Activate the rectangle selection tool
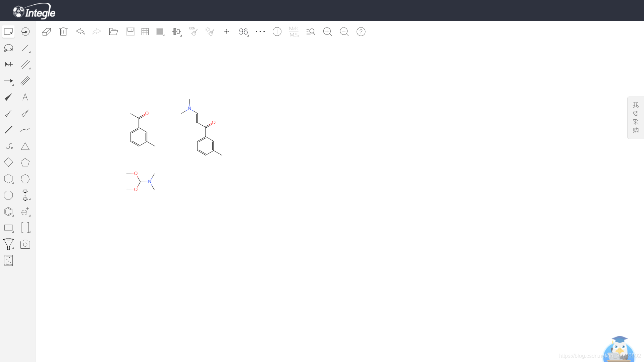644x362 pixels. tap(8, 32)
